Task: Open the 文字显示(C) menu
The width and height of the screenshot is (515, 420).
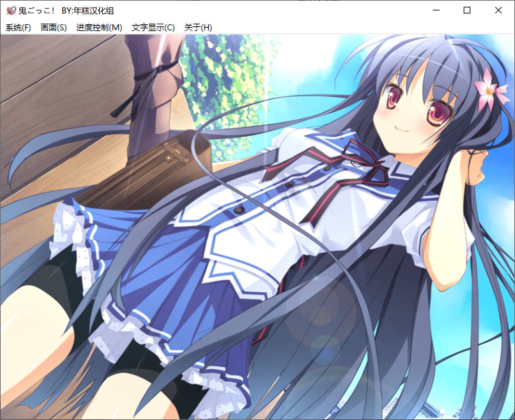Action: pos(153,27)
